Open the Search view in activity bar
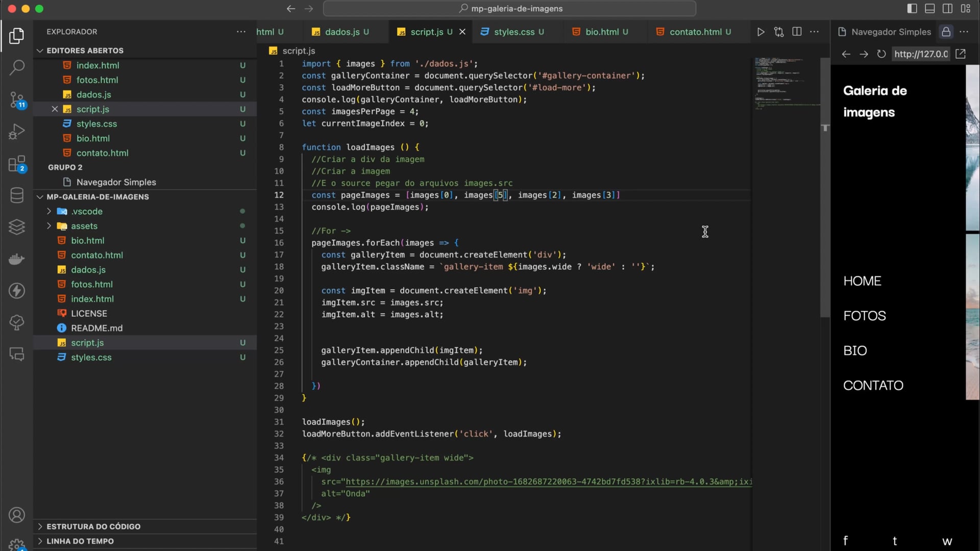 [17, 67]
